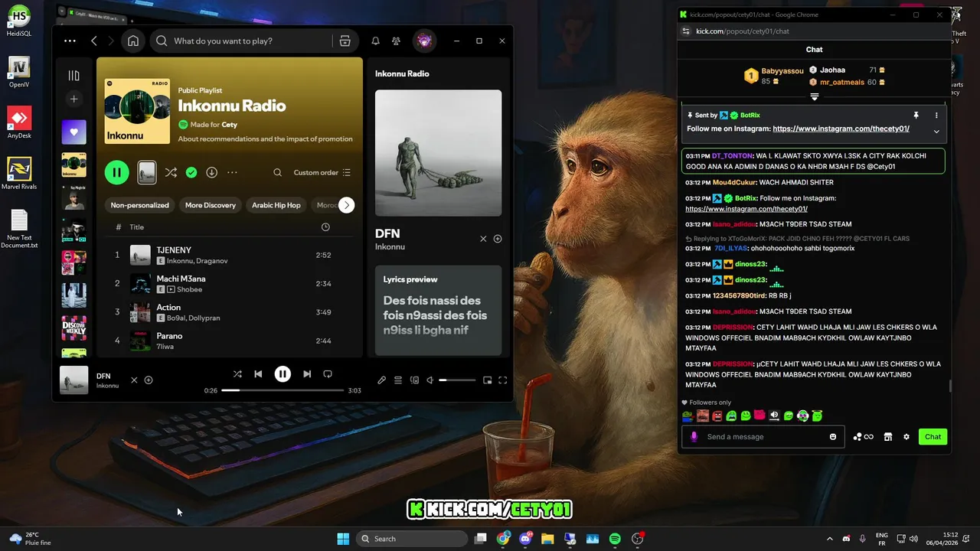The width and height of the screenshot is (980, 551).
Task: Create a new playlist with the plus icon
Action: pos(73,99)
